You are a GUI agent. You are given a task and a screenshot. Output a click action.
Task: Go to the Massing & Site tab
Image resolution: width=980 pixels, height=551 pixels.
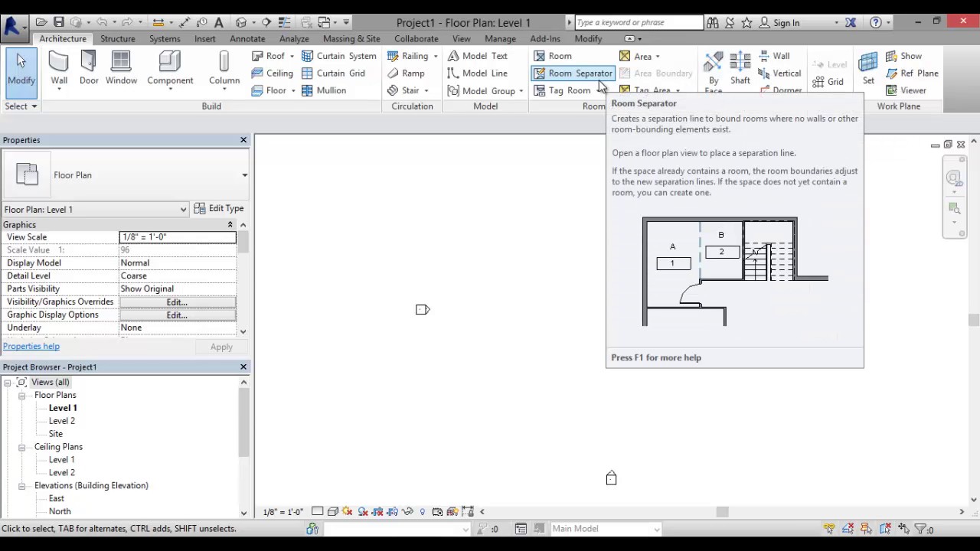[x=351, y=39]
